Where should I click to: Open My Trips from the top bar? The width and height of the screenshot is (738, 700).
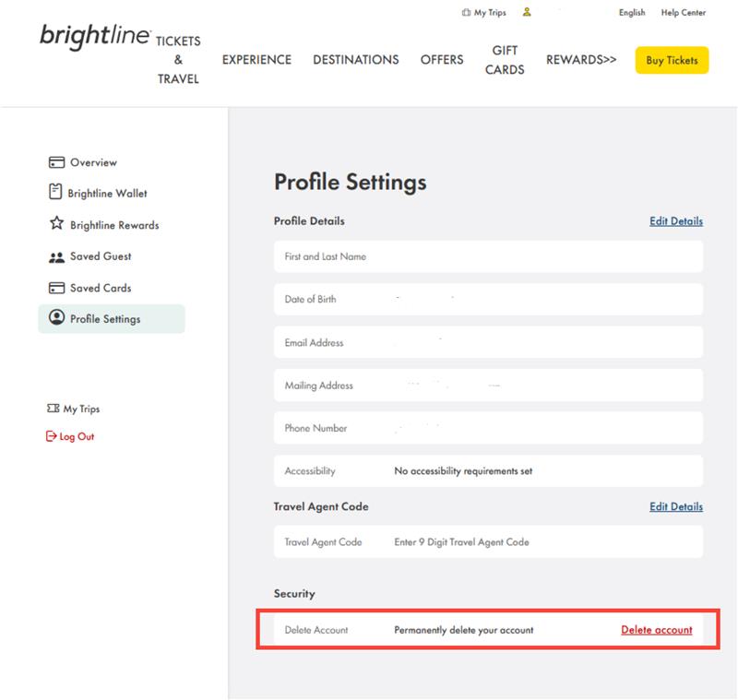click(485, 12)
